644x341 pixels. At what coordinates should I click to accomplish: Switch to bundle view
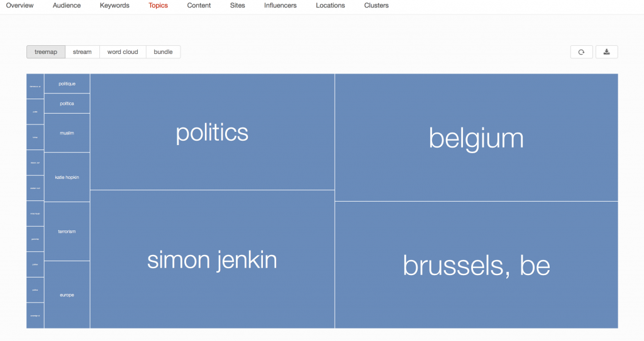pos(163,52)
